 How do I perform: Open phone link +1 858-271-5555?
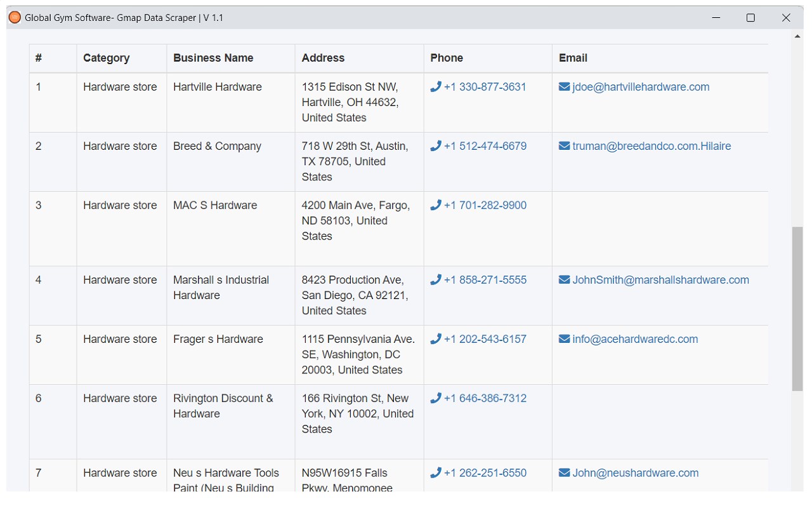[x=485, y=280]
